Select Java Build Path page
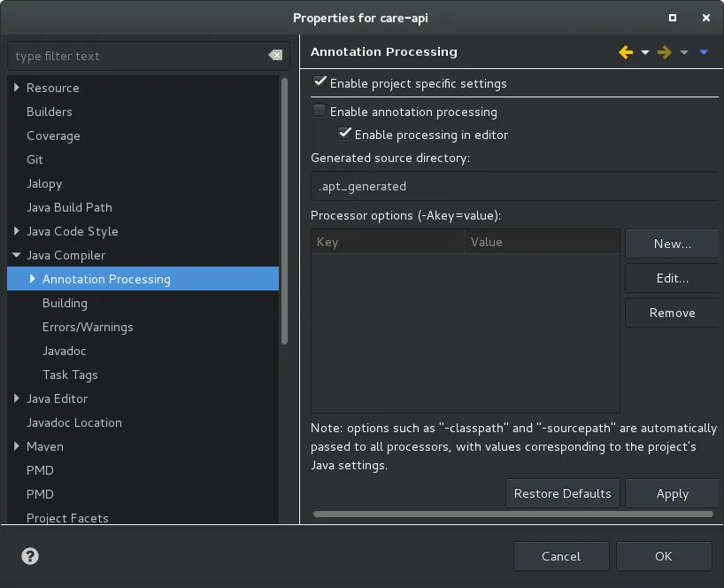724x588 pixels. [69, 207]
